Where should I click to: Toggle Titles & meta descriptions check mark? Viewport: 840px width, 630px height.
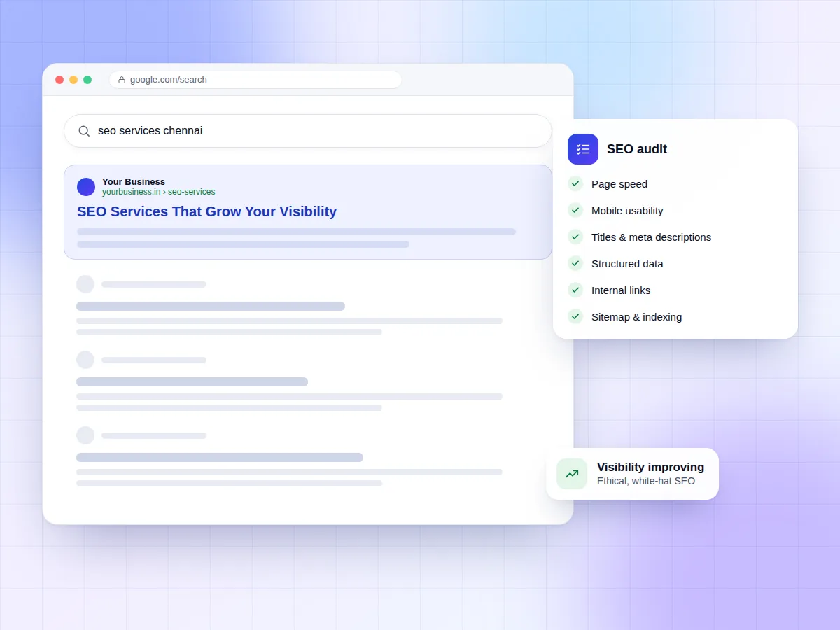(x=575, y=237)
